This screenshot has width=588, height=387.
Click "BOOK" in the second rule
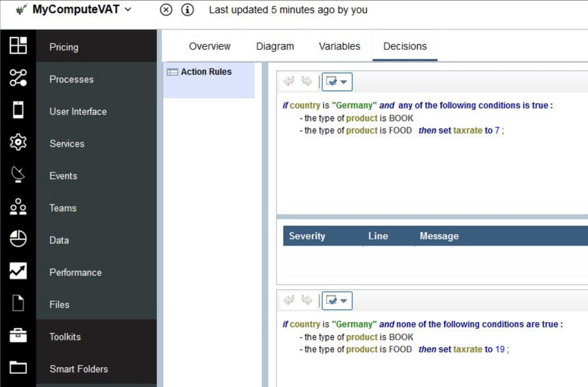click(x=401, y=337)
